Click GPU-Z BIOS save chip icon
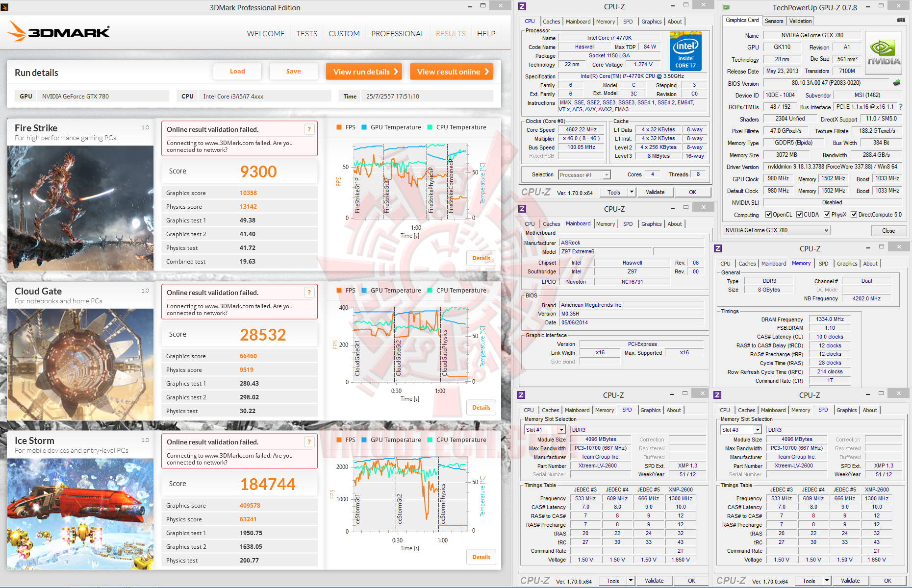This screenshot has height=588, width=912. [x=897, y=83]
